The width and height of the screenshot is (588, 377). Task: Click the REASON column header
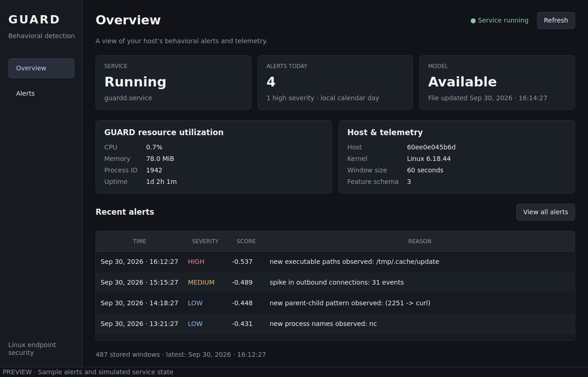tap(420, 241)
